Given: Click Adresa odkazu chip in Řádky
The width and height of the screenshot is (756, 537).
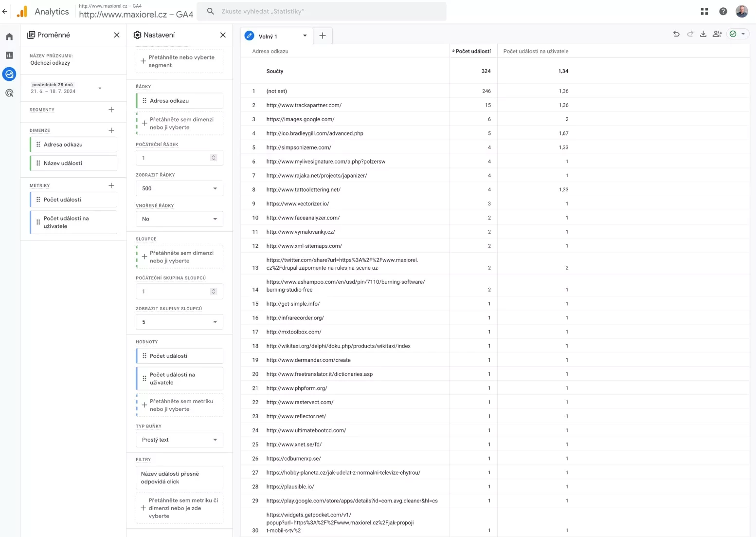Looking at the screenshot, I should pyautogui.click(x=180, y=101).
